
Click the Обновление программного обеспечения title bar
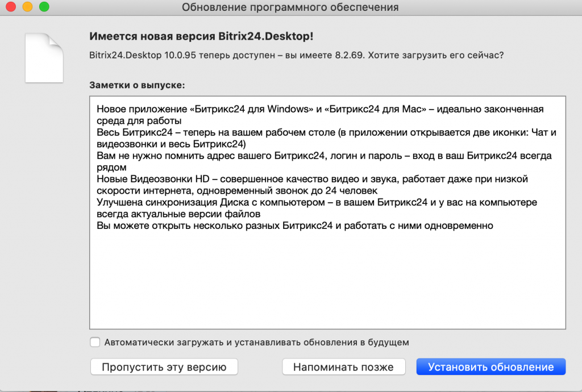click(290, 7)
